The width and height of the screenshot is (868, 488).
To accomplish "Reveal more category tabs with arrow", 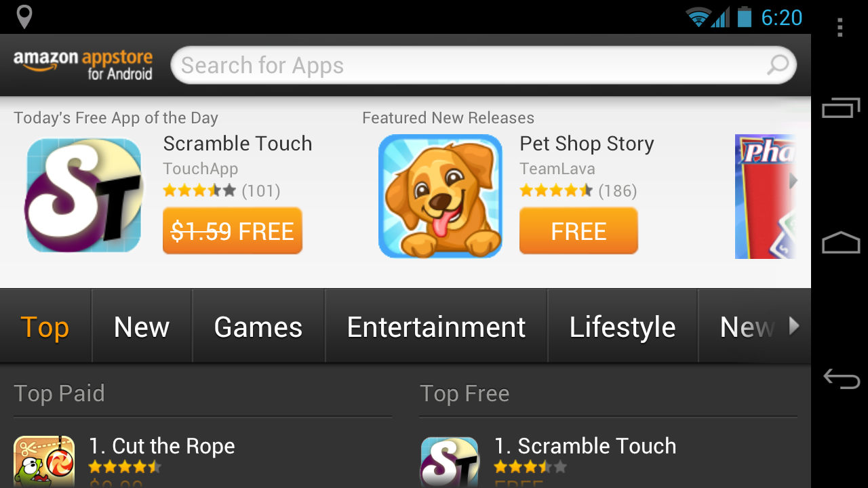I will pyautogui.click(x=794, y=327).
